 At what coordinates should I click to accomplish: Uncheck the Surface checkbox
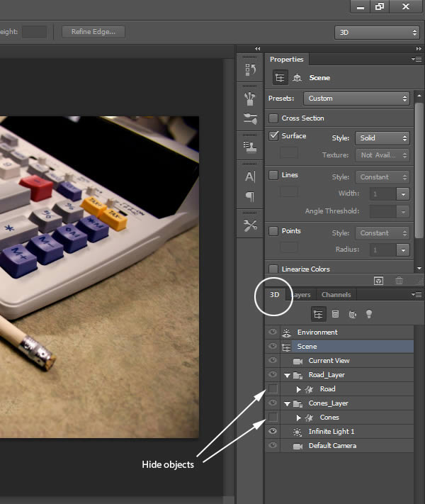coord(273,135)
